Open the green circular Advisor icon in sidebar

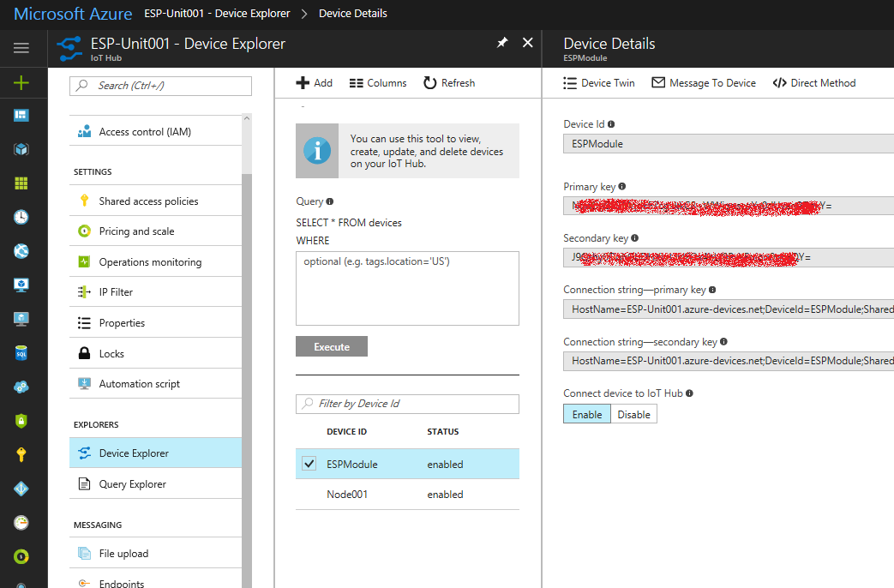[21, 556]
